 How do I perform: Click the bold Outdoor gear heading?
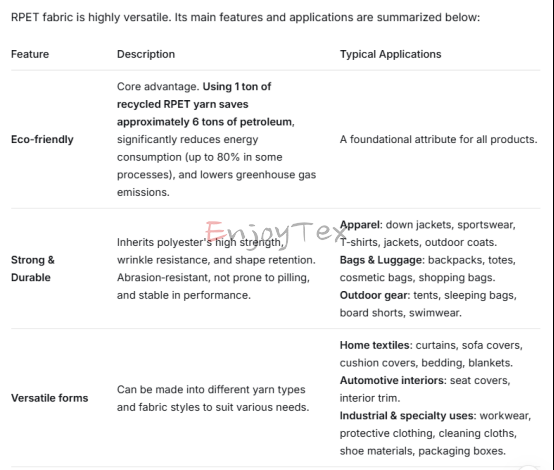coord(375,295)
